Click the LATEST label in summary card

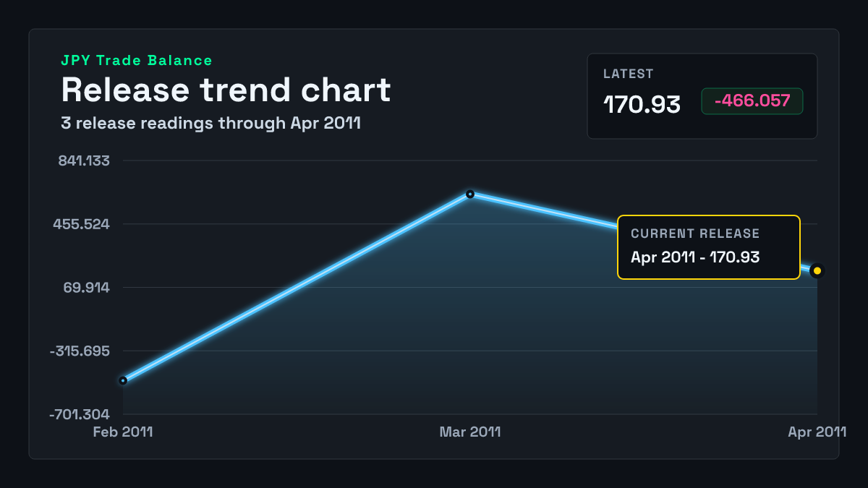click(629, 74)
